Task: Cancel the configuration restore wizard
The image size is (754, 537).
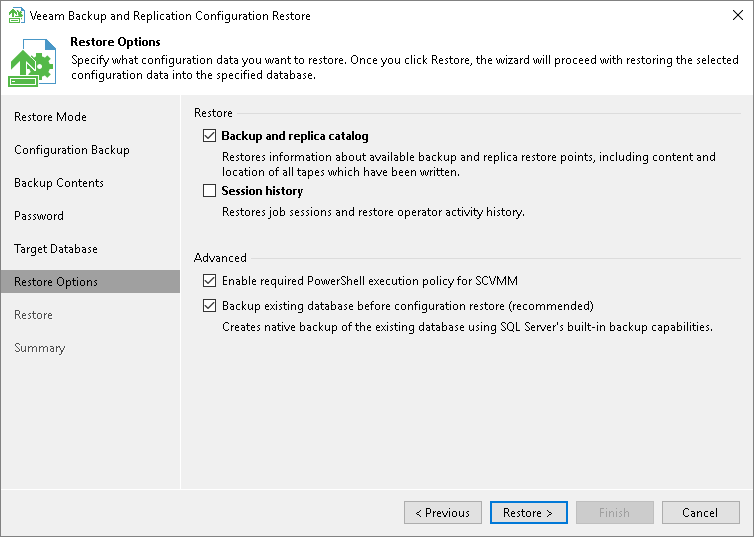Action: pos(700,513)
